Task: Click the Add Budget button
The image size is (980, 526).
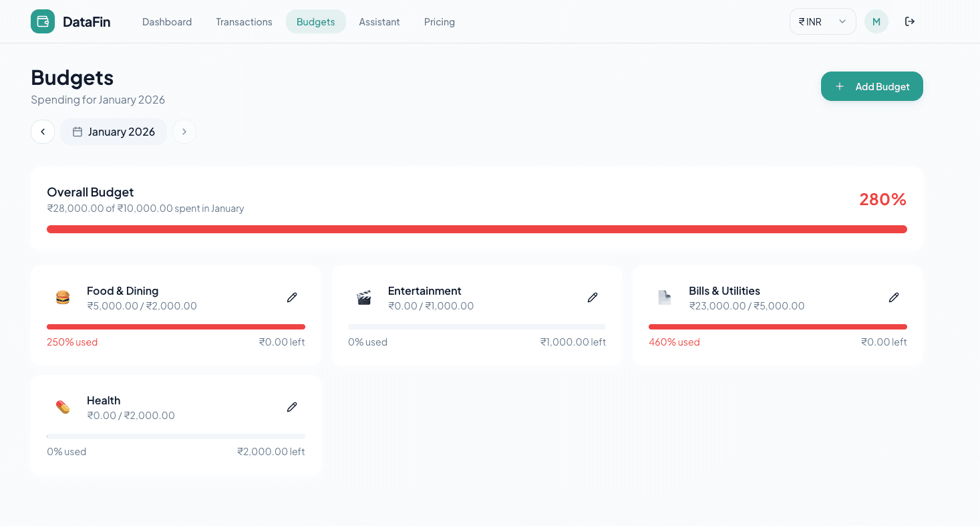Action: (872, 86)
